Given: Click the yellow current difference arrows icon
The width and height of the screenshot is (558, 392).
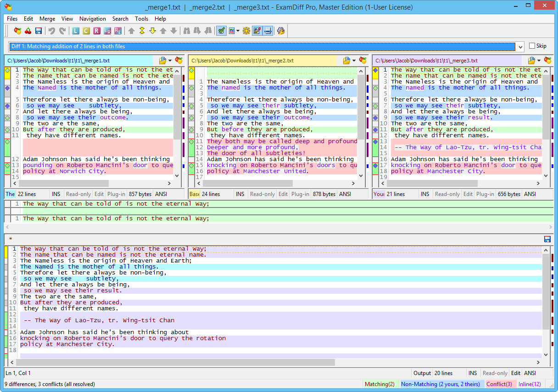Looking at the screenshot, I should [x=142, y=31].
